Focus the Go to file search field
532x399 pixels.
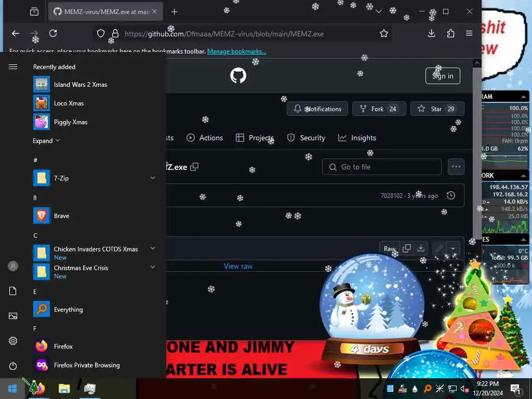[382, 167]
